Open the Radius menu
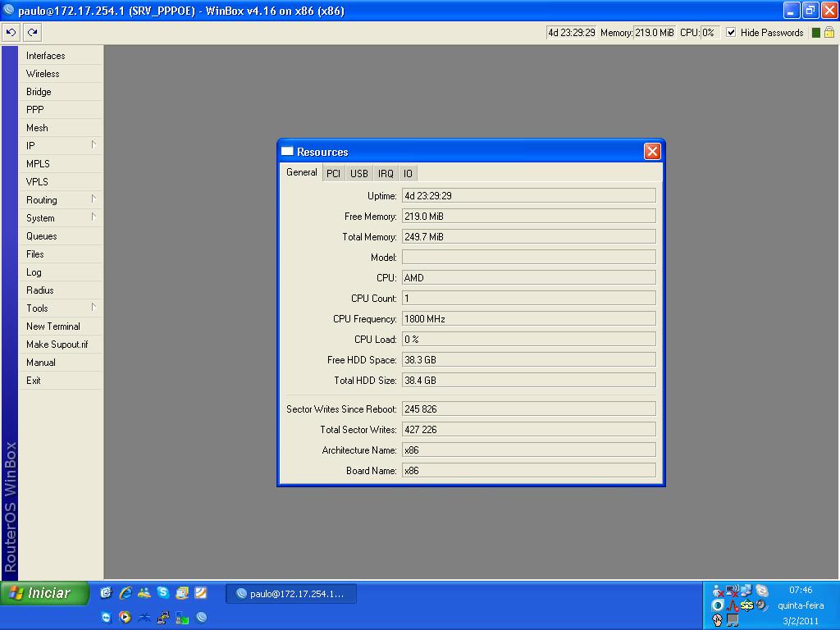Image resolution: width=840 pixels, height=630 pixels. tap(61, 290)
